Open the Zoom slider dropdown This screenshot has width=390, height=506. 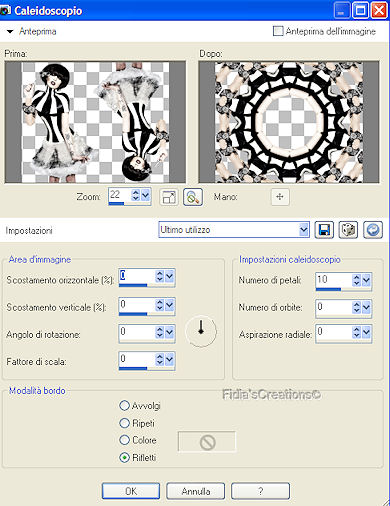pyautogui.click(x=146, y=195)
